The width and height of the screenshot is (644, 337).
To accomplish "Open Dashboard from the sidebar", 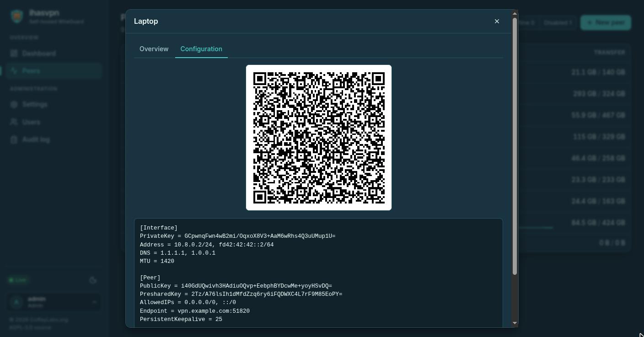I will pos(54,53).
